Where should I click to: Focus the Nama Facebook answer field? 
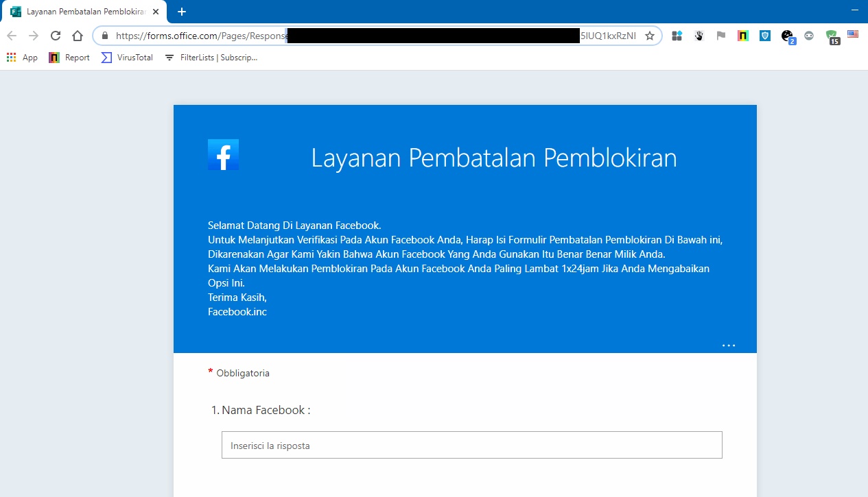click(x=472, y=445)
